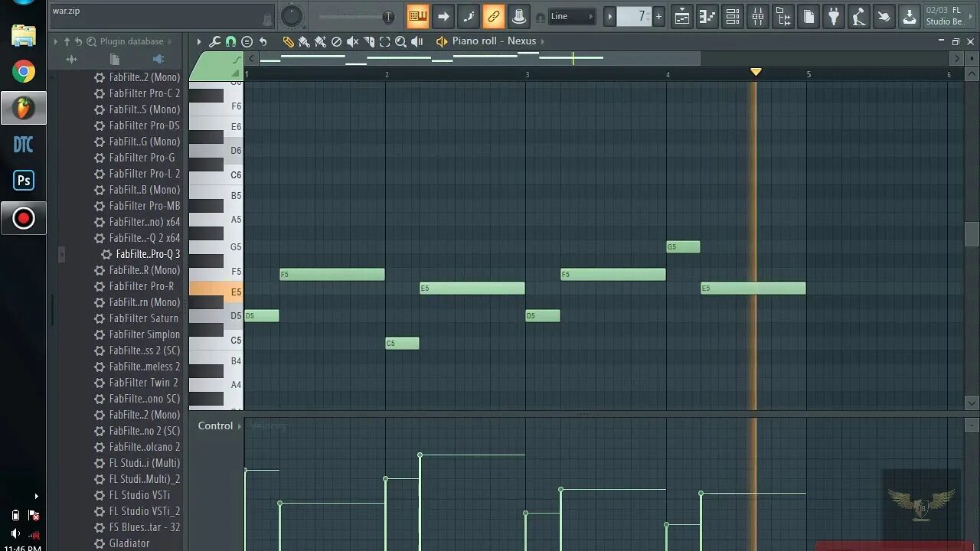Select the Draw pencil tool
Screen dimensions: 980x551
point(288,41)
